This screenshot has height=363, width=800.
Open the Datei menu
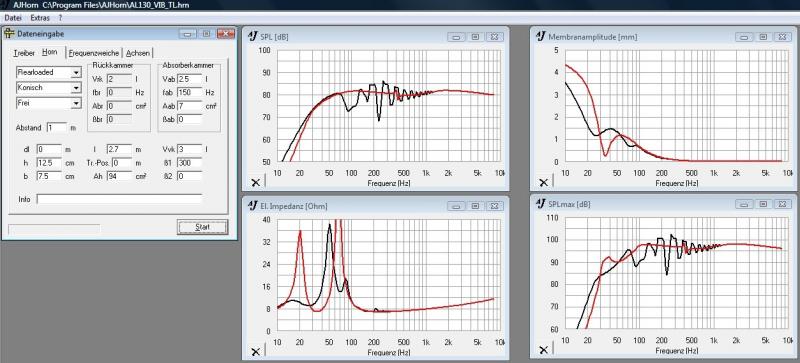tap(13, 17)
